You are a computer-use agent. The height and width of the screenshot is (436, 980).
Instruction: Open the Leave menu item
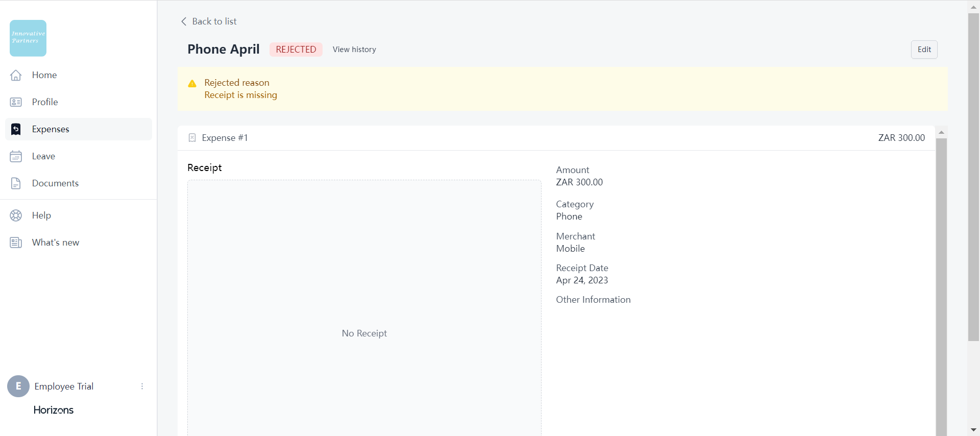tap(43, 156)
